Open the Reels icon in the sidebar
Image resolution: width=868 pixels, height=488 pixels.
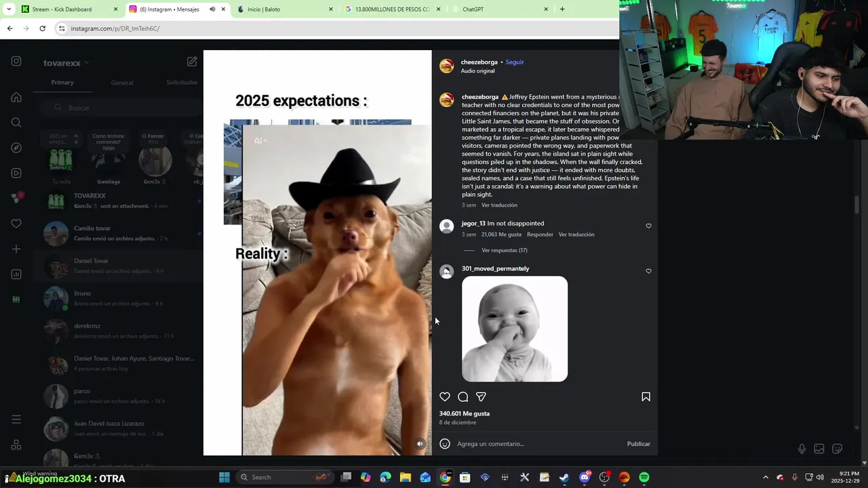click(16, 173)
